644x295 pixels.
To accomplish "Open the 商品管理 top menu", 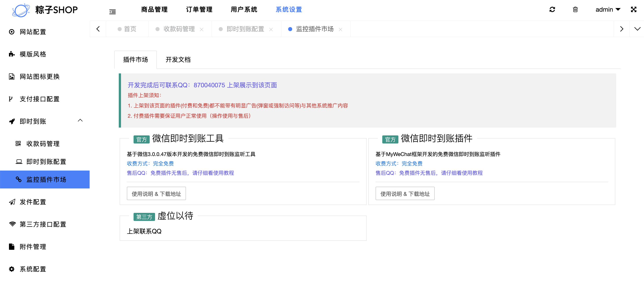I will [154, 9].
